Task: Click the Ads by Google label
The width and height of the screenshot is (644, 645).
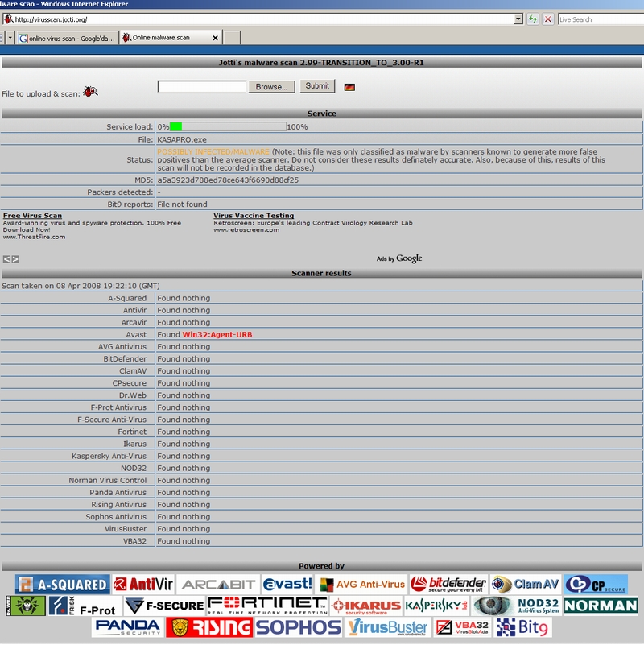Action: [x=399, y=258]
